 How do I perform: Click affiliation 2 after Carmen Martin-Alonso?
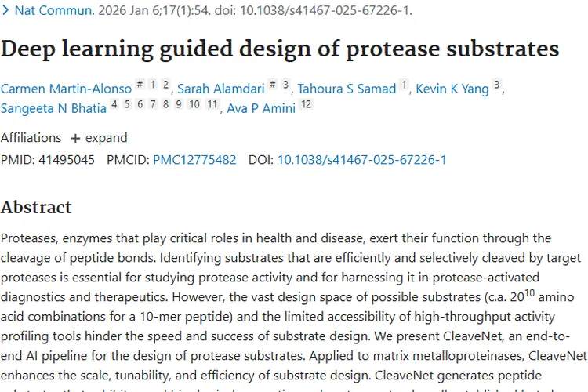[x=166, y=85]
